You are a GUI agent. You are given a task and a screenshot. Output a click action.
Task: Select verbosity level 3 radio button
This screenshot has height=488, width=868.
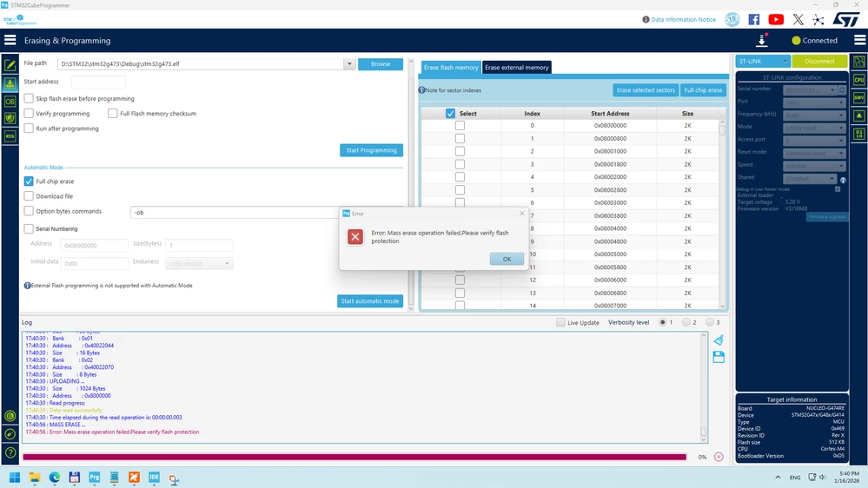point(710,322)
